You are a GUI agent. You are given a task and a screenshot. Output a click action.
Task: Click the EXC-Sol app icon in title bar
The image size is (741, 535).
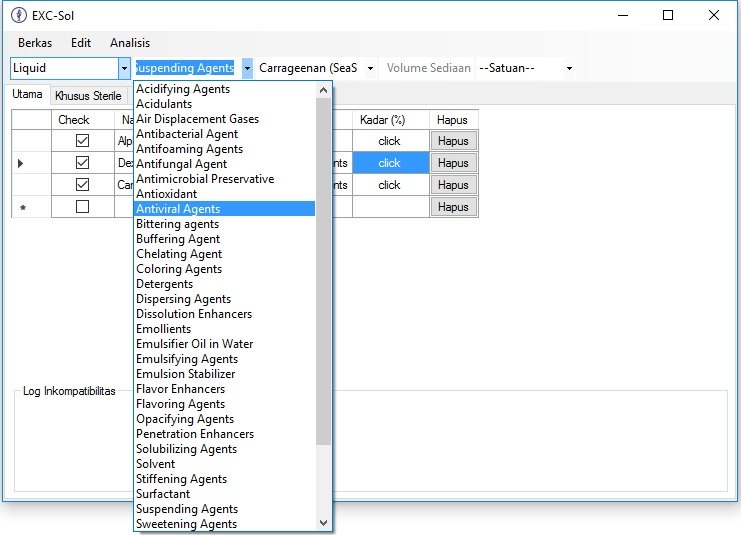coord(17,15)
